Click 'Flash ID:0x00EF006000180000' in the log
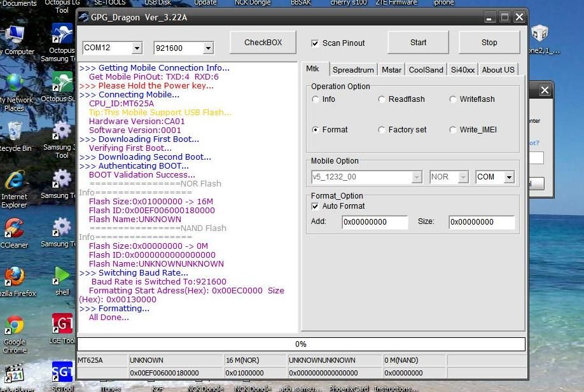This screenshot has width=584, height=392. tap(152, 211)
